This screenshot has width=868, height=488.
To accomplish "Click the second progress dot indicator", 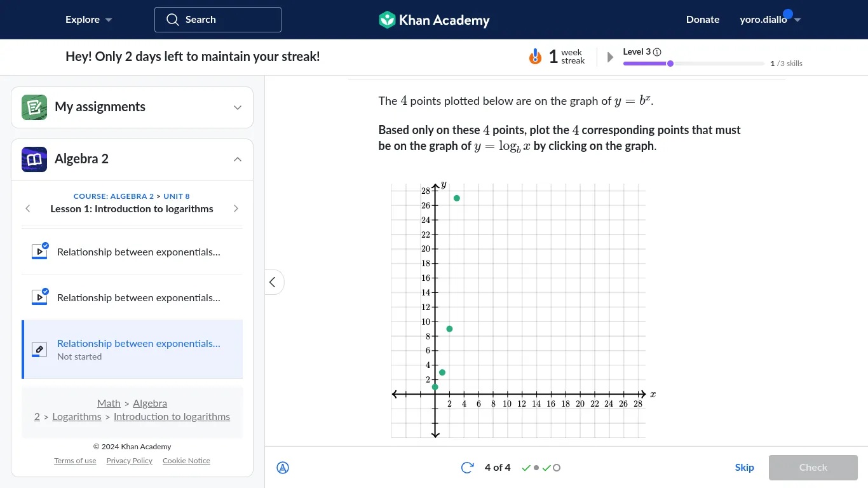I will tap(536, 467).
